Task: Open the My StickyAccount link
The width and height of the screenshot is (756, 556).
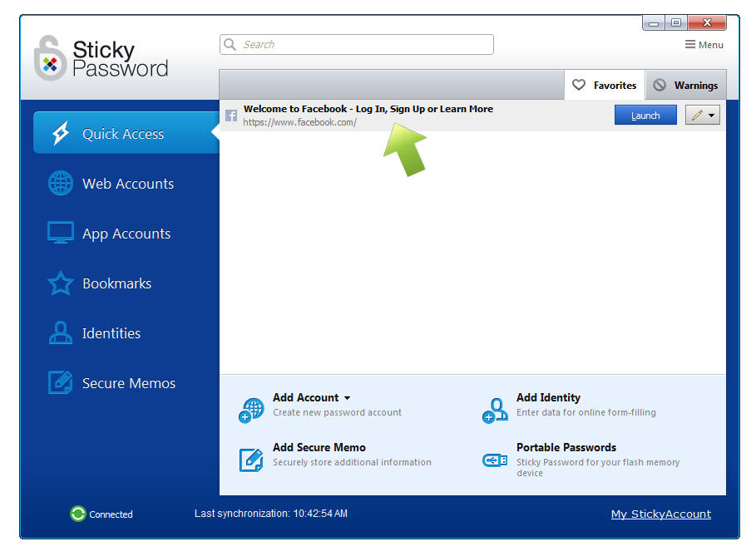Action: [661, 514]
